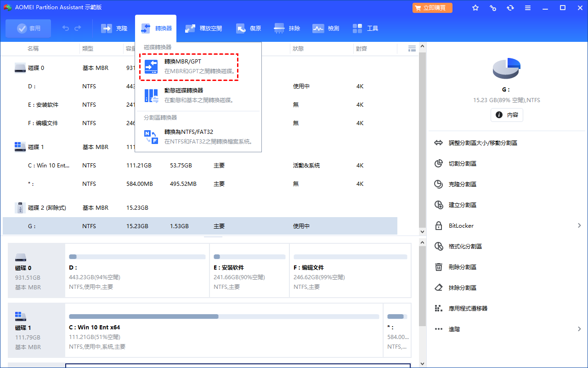Click the 套用 apply button
The width and height of the screenshot is (588, 368).
28,29
